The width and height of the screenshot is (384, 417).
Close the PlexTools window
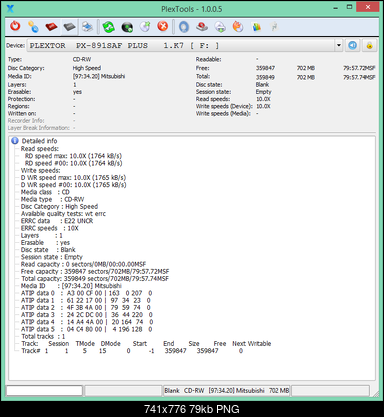point(368,7)
